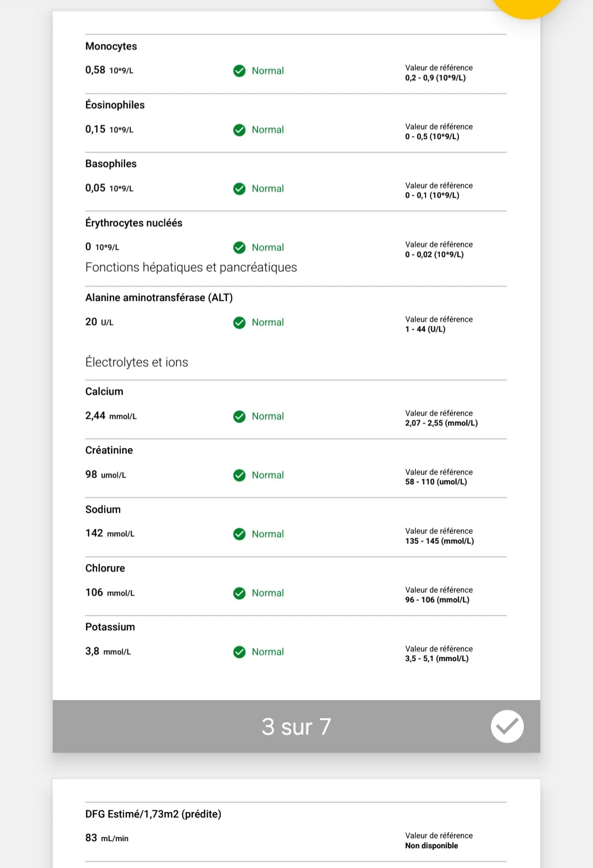
Task: Click the green check for Érythrocytes nucléés
Action: pyautogui.click(x=239, y=248)
